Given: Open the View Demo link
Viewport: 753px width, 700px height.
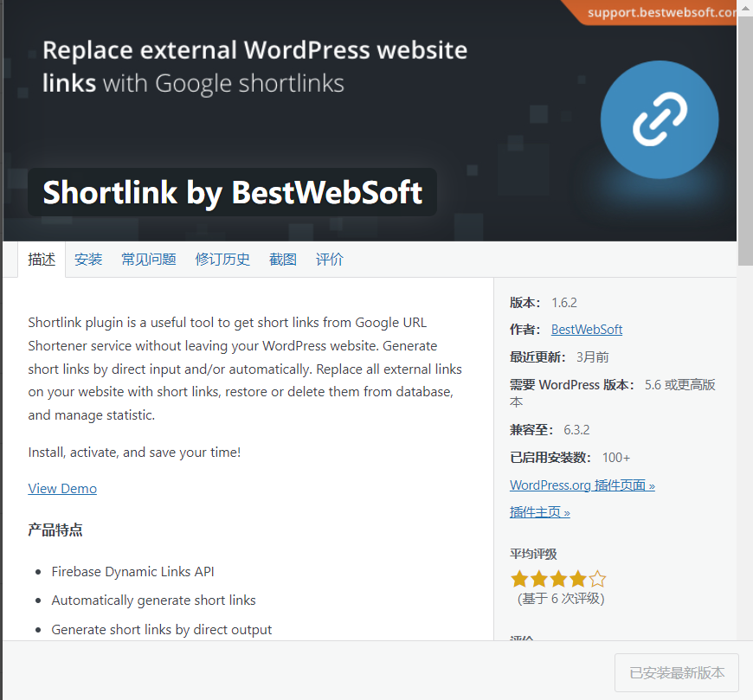Looking at the screenshot, I should pyautogui.click(x=62, y=489).
